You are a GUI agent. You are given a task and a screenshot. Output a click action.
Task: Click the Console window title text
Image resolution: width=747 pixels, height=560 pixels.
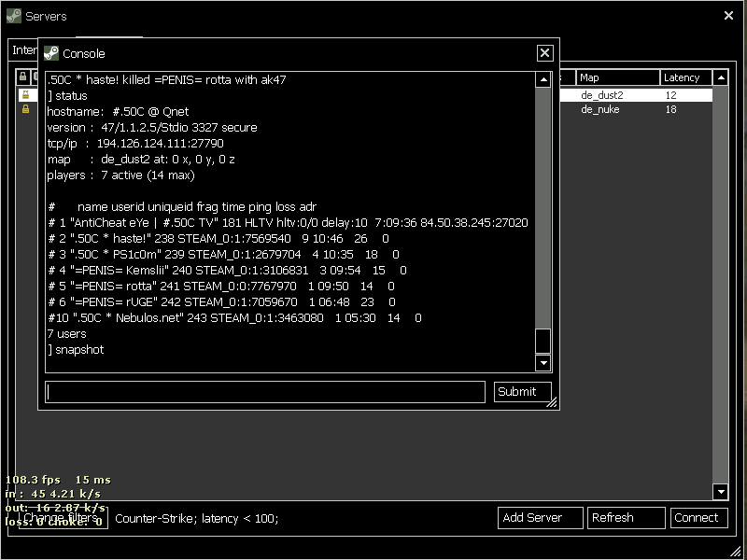pyautogui.click(x=84, y=53)
